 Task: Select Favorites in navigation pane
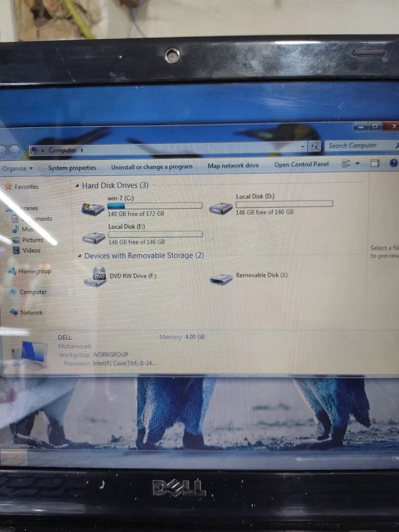27,187
